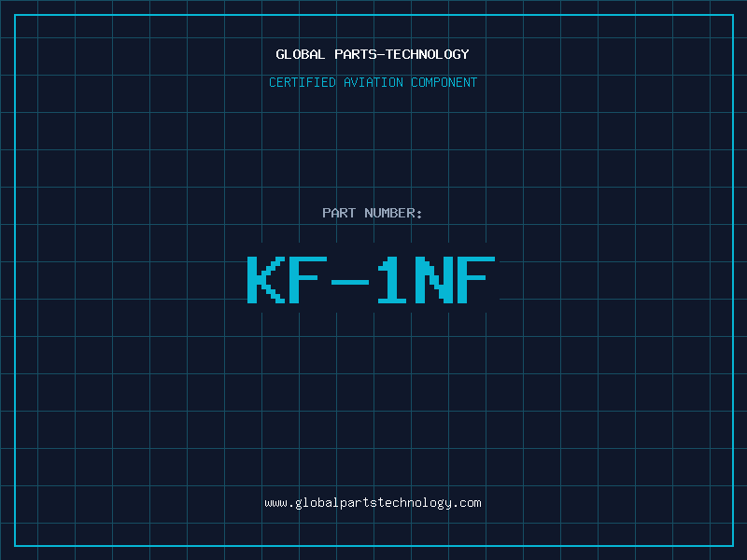Click the www prefix of the URL
Viewport: 747px width, 560px height.
coord(275,503)
